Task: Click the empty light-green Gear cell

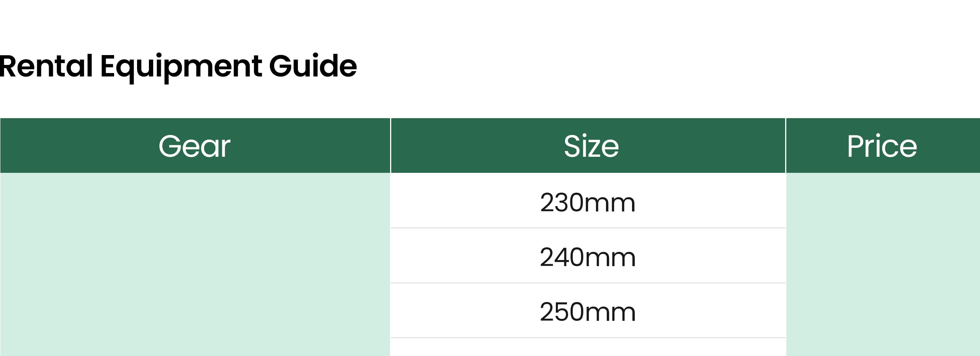Action: click(x=195, y=264)
